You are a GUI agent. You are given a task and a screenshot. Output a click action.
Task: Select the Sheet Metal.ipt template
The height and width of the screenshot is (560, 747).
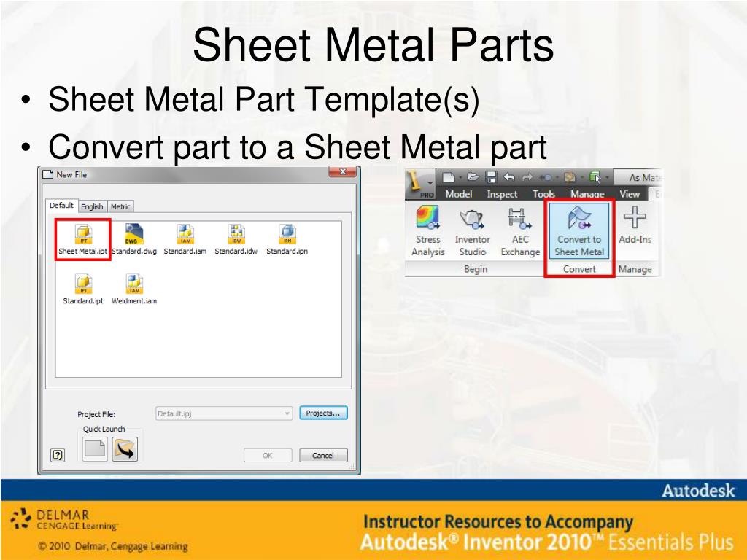point(83,239)
